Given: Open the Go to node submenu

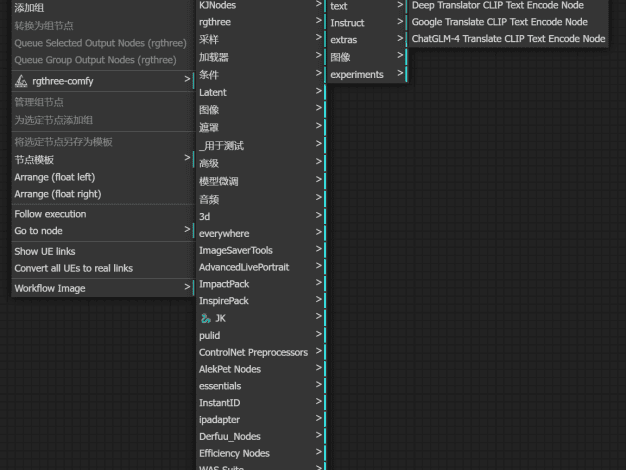Looking at the screenshot, I should click(x=103, y=231).
